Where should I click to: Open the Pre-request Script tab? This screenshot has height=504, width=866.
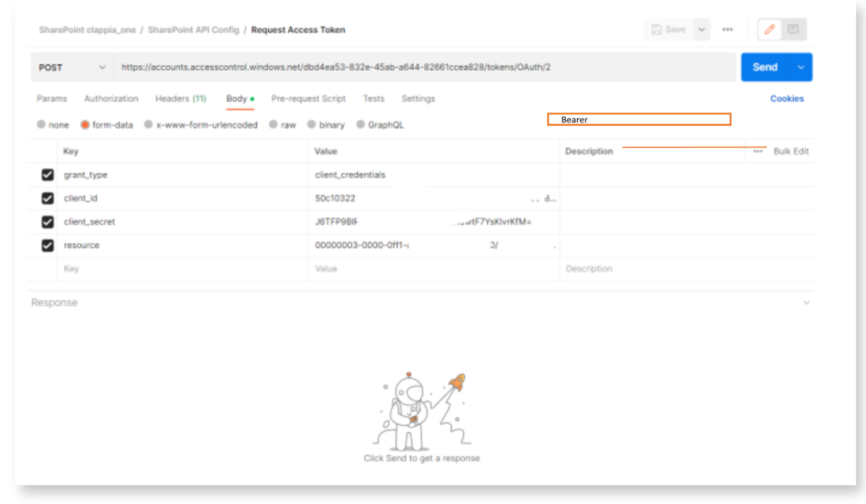coord(308,99)
